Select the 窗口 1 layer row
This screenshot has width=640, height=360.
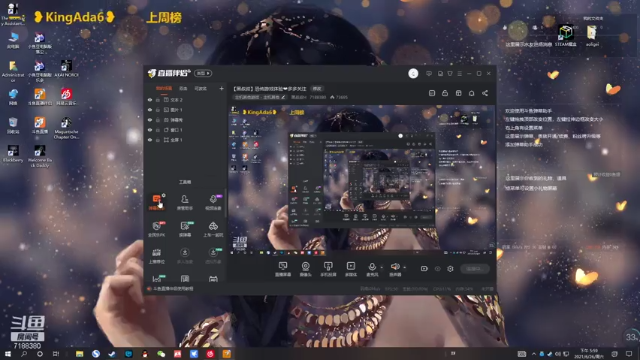pos(186,130)
